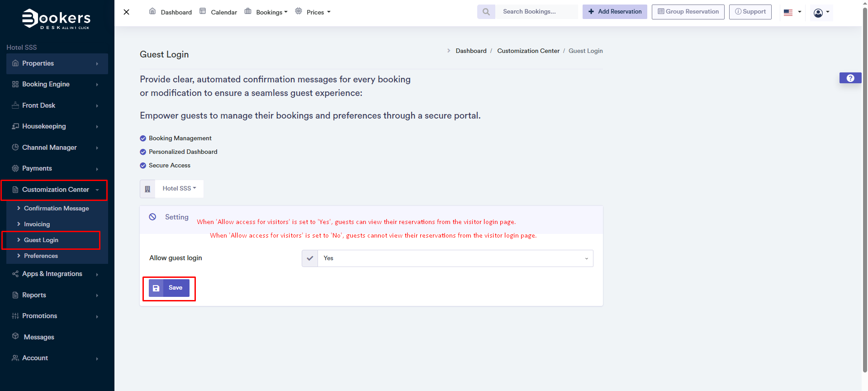
Task: Click the Add Reservation button
Action: (x=614, y=12)
